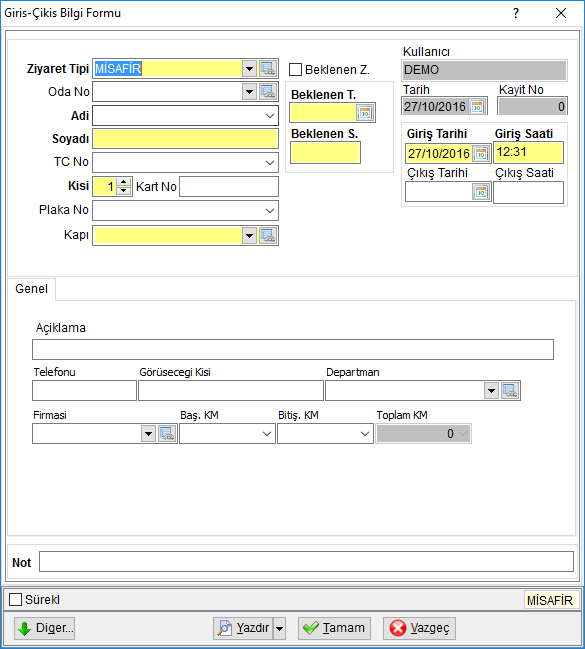This screenshot has height=649, width=585.
Task: Open calendar picker for Giriş Tarihi
Action: [x=481, y=154]
